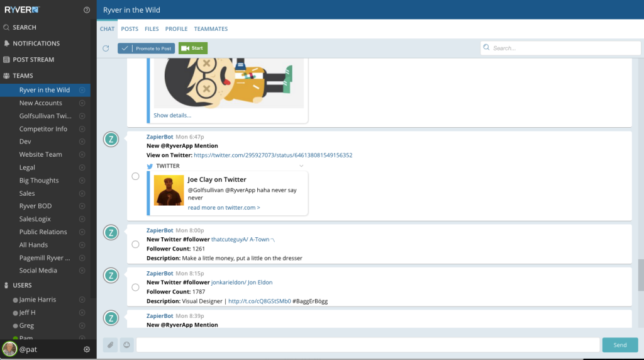Click ZapierBot name on Mon 8:15p message
The height and width of the screenshot is (360, 644).
pyautogui.click(x=160, y=273)
